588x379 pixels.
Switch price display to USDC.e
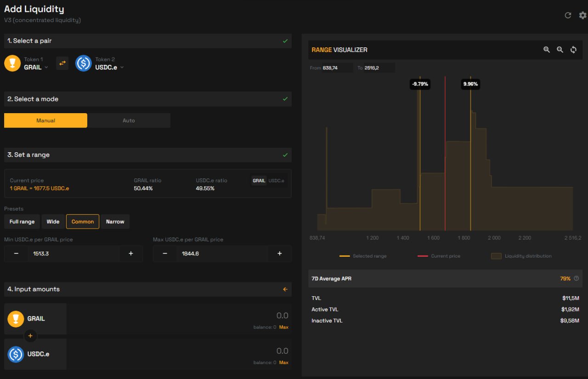tap(276, 181)
